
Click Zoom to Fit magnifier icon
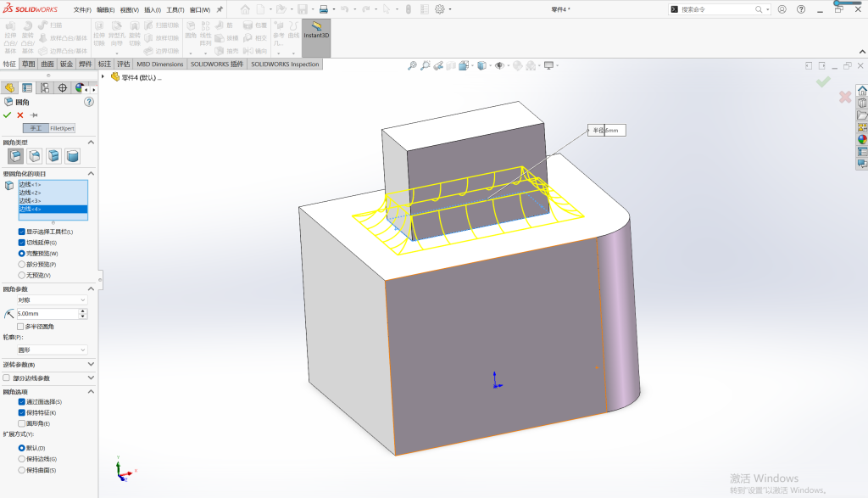click(x=412, y=65)
